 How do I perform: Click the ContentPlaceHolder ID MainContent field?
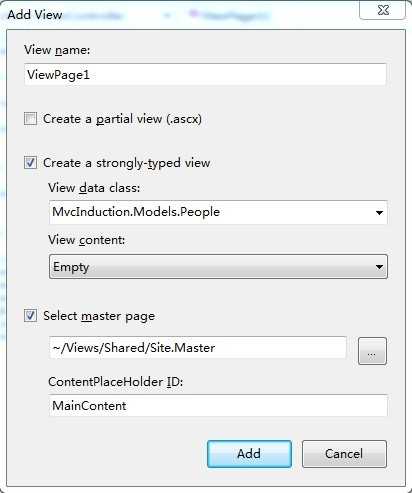pyautogui.click(x=218, y=405)
